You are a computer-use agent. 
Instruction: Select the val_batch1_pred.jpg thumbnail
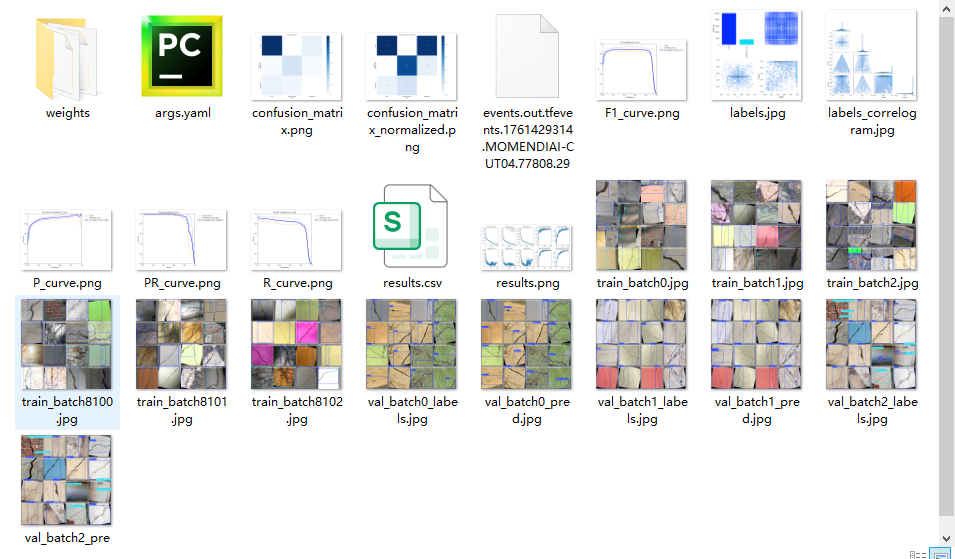(756, 344)
